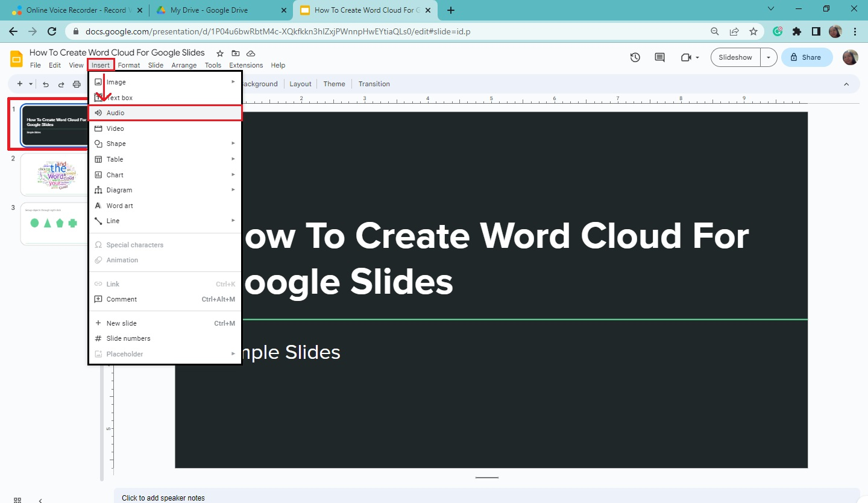This screenshot has height=503, width=868.
Task: Click the Chart bar icon
Action: click(98, 175)
